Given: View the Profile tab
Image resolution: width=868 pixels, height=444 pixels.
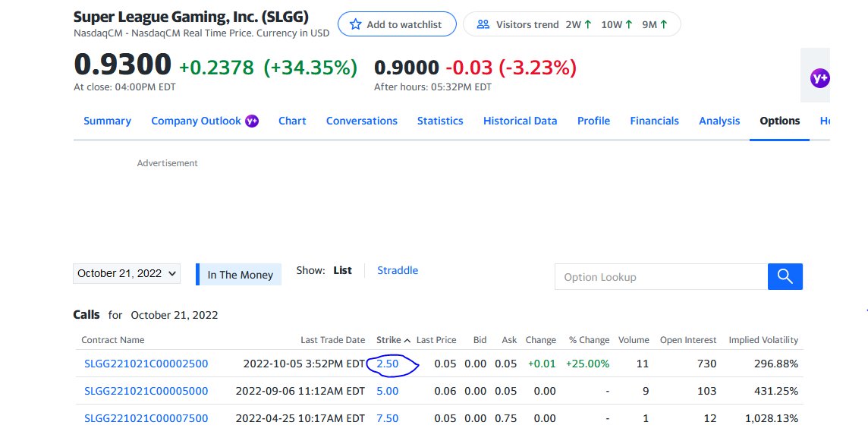Looking at the screenshot, I should pyautogui.click(x=593, y=121).
